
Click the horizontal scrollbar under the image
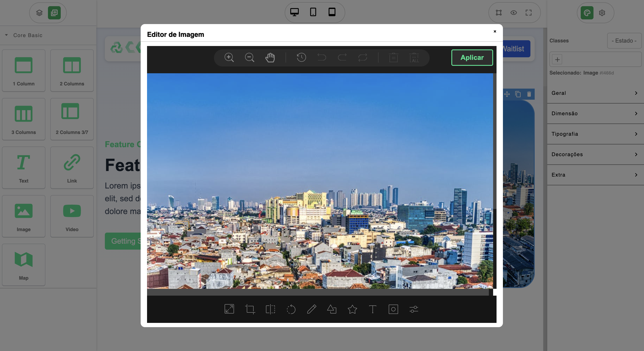click(x=318, y=292)
